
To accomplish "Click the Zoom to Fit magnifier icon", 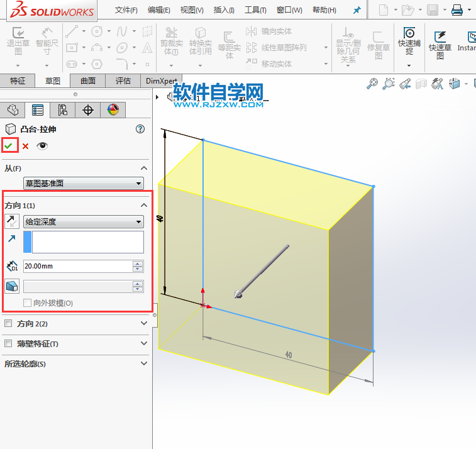I will (x=372, y=84).
